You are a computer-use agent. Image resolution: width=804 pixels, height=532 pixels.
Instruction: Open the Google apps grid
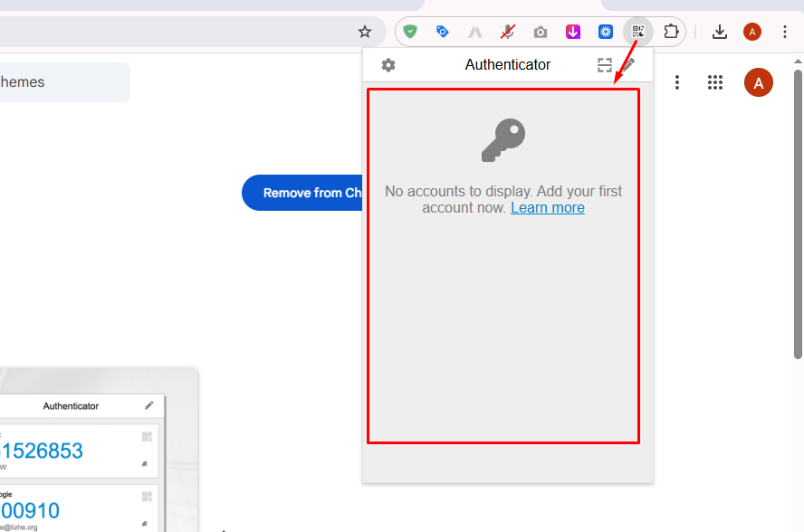pyautogui.click(x=714, y=82)
